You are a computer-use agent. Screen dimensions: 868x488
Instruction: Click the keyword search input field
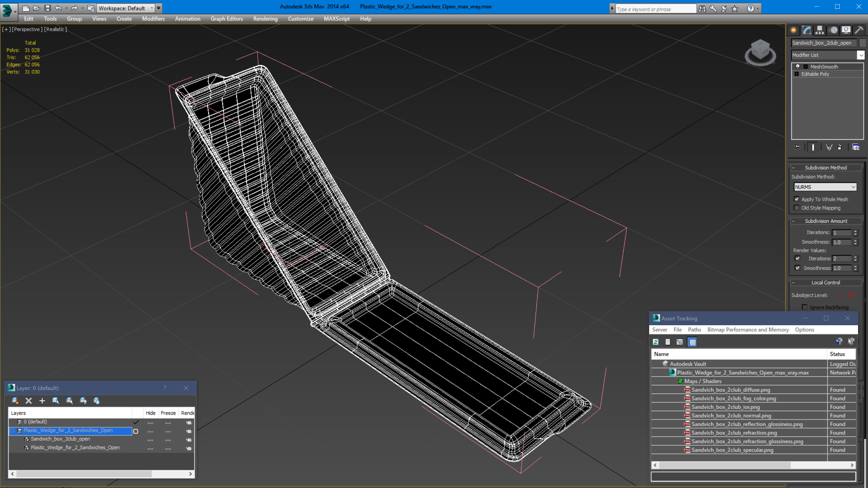pos(655,9)
